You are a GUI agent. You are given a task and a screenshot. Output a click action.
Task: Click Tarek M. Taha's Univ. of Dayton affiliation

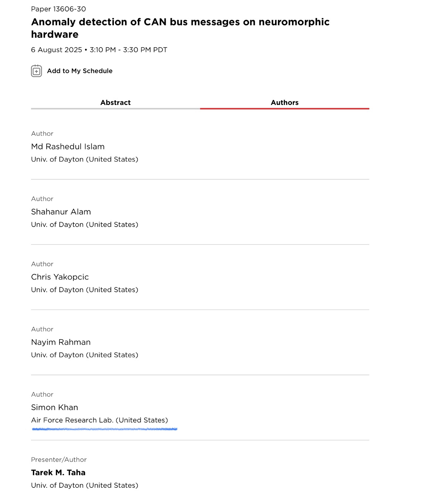[85, 486]
